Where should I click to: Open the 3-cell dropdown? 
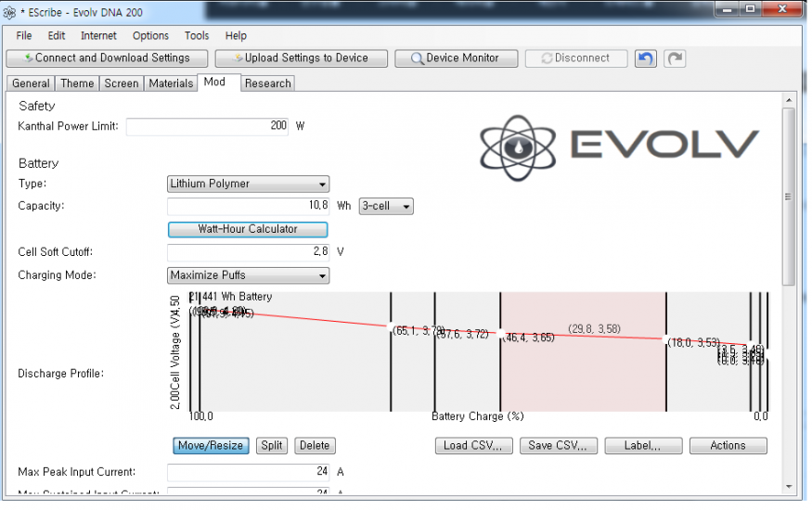pos(386,207)
